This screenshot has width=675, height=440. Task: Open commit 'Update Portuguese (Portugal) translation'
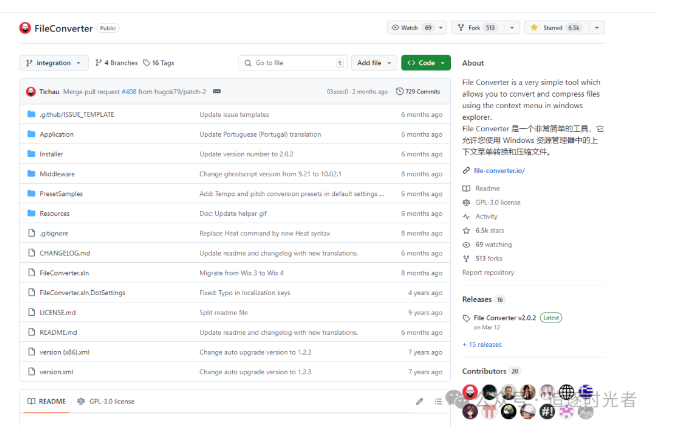pyautogui.click(x=260, y=134)
